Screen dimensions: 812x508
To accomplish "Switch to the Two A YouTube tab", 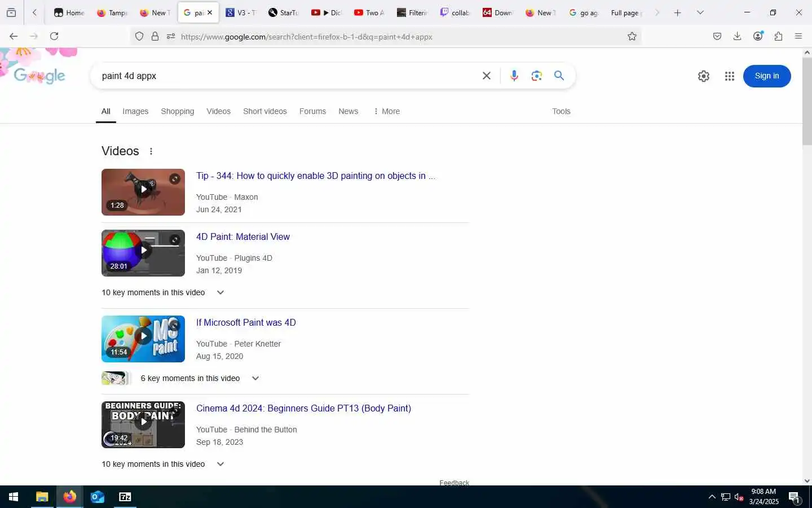I will point(369,12).
